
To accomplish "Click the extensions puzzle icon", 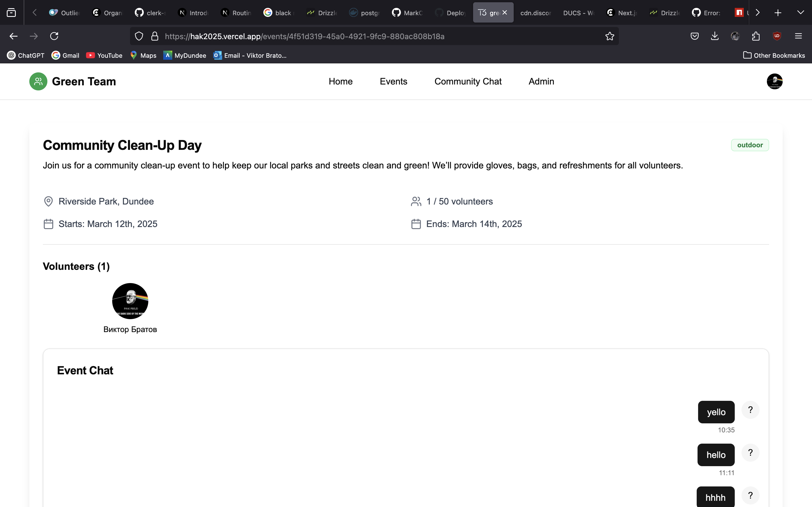I will tap(756, 36).
